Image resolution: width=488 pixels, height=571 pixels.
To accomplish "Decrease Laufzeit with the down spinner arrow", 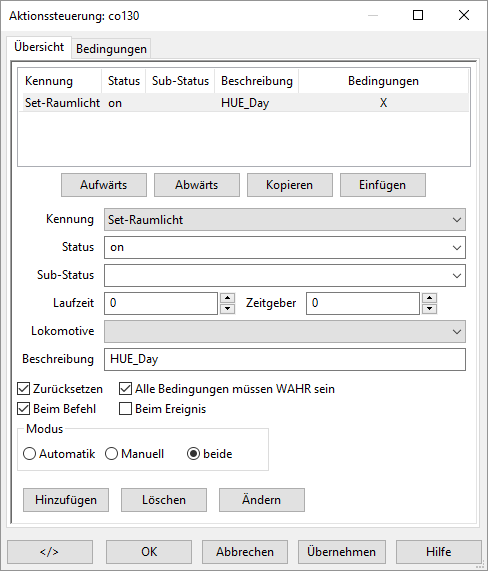I will click(228, 308).
